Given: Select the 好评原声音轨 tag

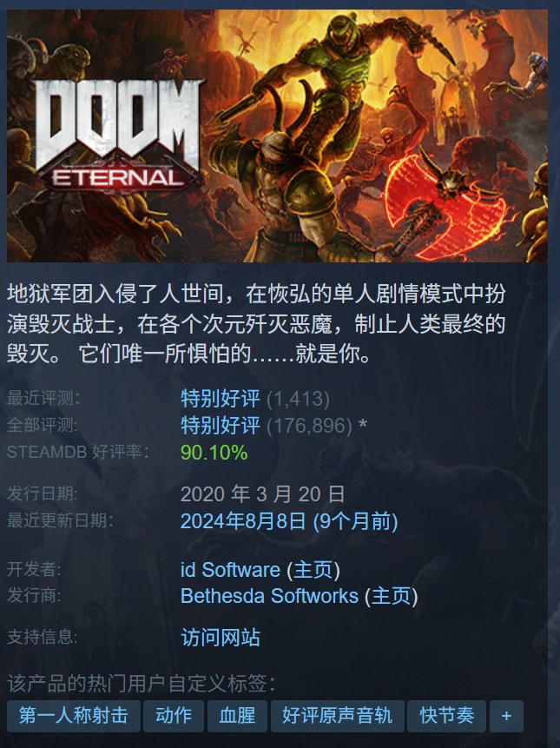Looking at the screenshot, I should point(338,716).
